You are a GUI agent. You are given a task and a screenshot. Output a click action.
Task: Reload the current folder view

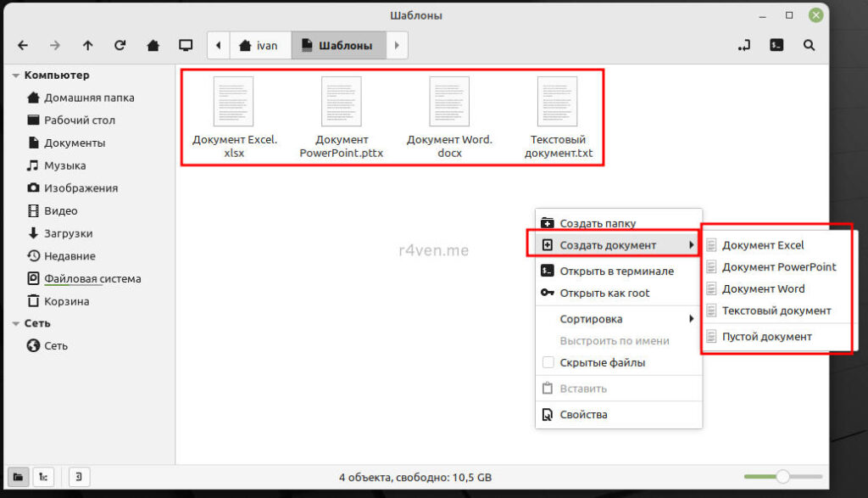pos(120,45)
